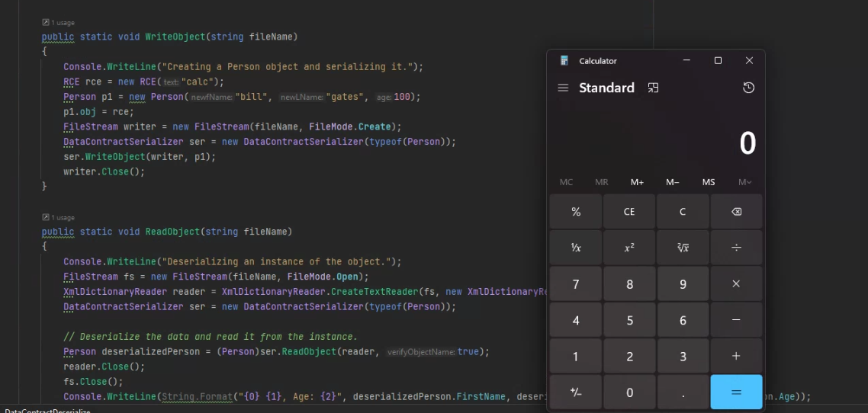
Task: Open the Calculator navigation hamburger menu
Action: pyautogui.click(x=563, y=88)
